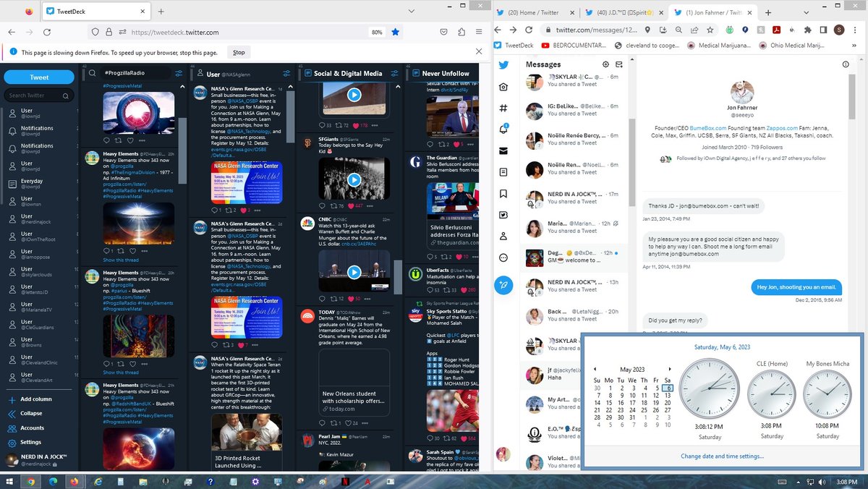Image resolution: width=868 pixels, height=489 pixels.
Task: Reload the TweetDeck page in Firefox
Action: (x=46, y=32)
